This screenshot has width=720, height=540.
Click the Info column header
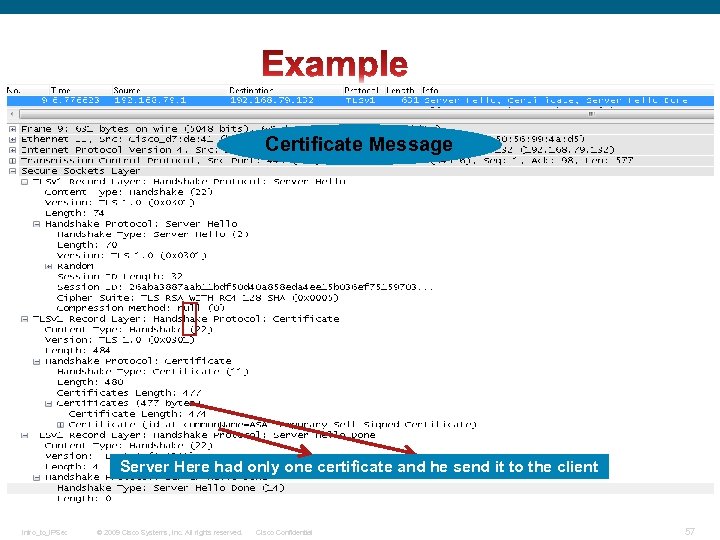tap(430, 90)
